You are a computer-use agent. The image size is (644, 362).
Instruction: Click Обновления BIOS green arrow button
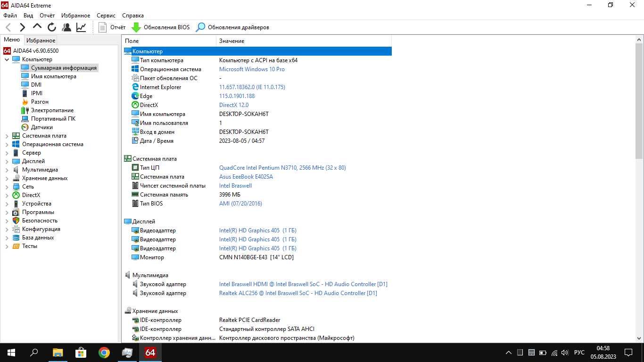coord(160,27)
